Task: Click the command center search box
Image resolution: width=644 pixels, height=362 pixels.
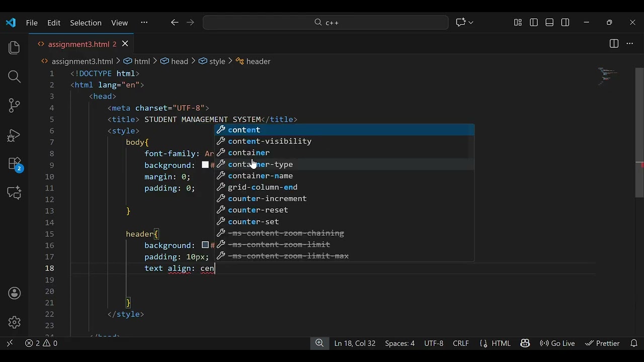Action: pos(326,23)
